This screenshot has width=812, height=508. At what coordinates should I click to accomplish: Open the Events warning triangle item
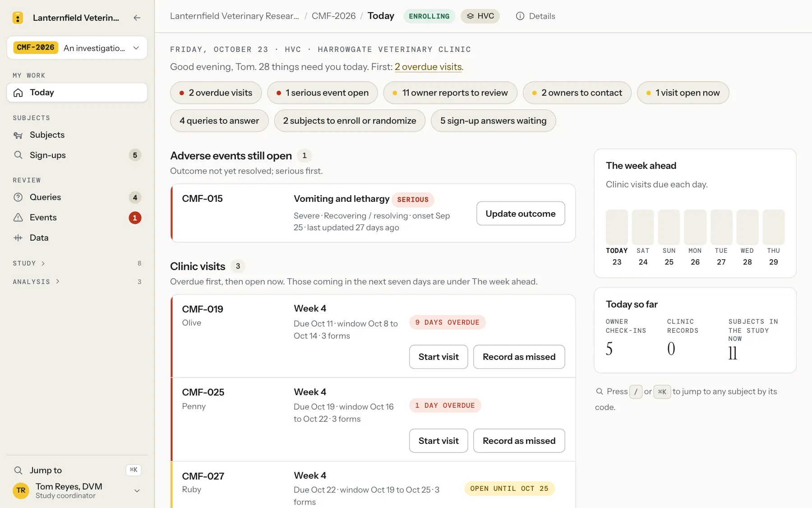tap(77, 218)
